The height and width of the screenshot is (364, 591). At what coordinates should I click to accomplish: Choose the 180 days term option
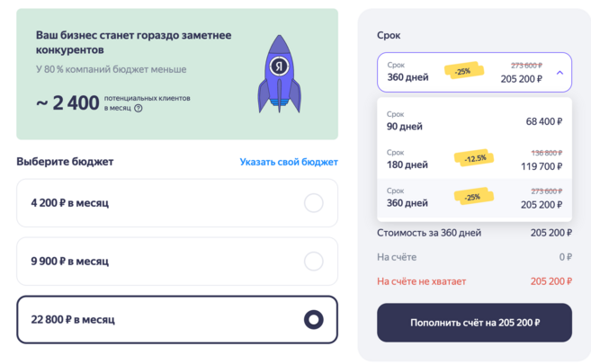click(407, 159)
